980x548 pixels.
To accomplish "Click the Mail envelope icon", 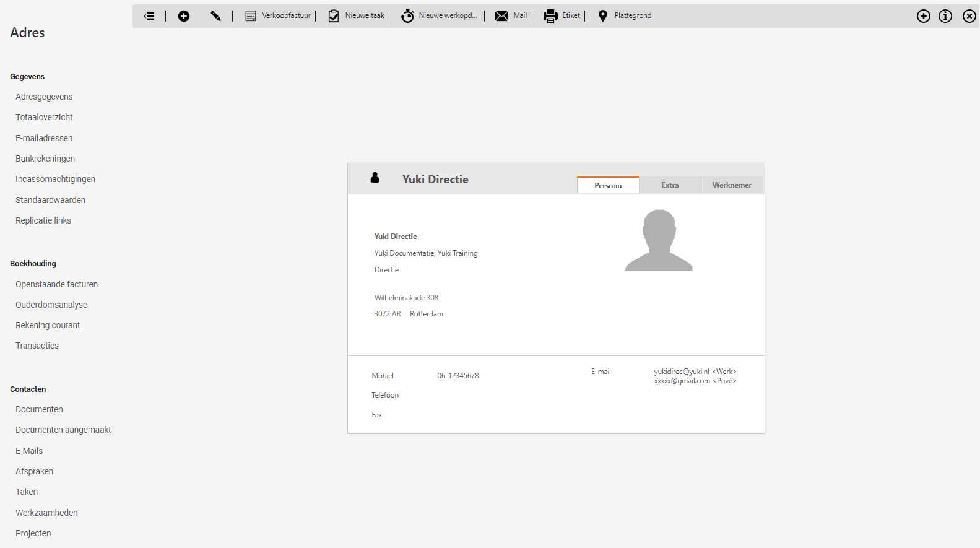I will point(501,16).
